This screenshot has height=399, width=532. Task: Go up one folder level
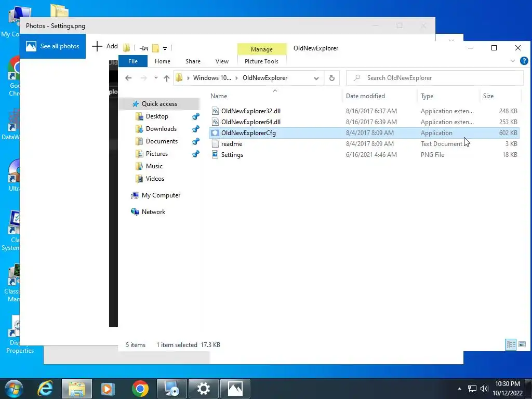(167, 78)
